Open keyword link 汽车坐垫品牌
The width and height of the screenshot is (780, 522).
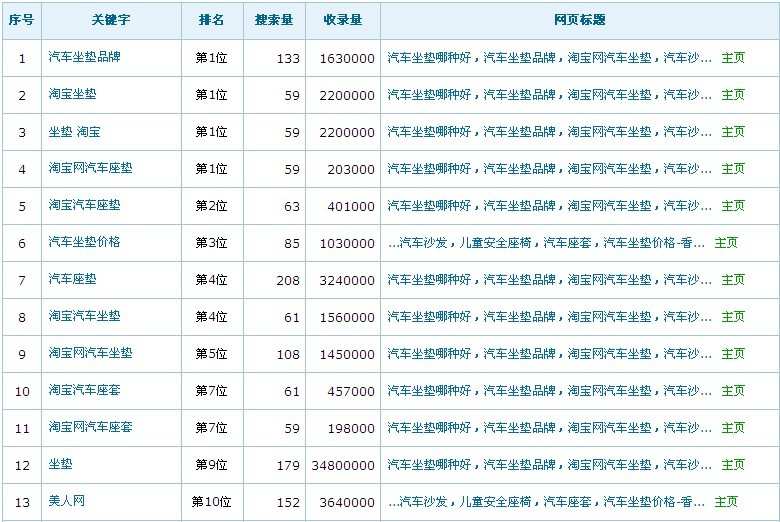(x=85, y=57)
